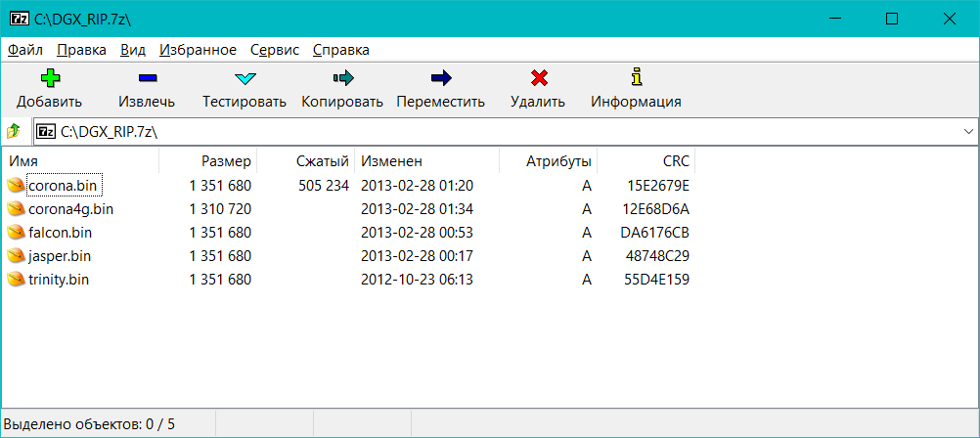Select the trinity.bin file name
Image resolution: width=980 pixels, height=438 pixels.
point(59,280)
